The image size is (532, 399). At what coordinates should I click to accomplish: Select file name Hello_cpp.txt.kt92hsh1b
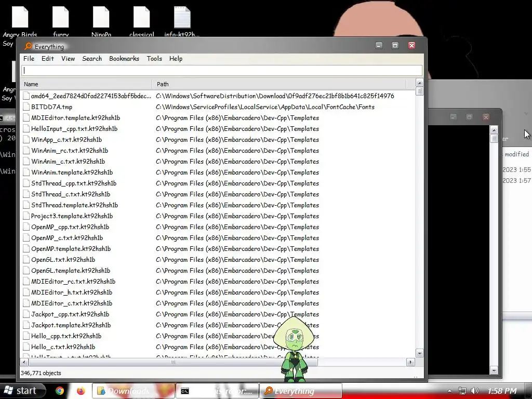pos(66,336)
